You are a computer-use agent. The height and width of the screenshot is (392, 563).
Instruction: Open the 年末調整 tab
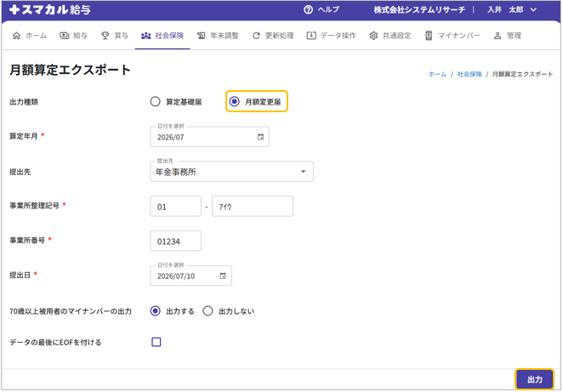(218, 36)
